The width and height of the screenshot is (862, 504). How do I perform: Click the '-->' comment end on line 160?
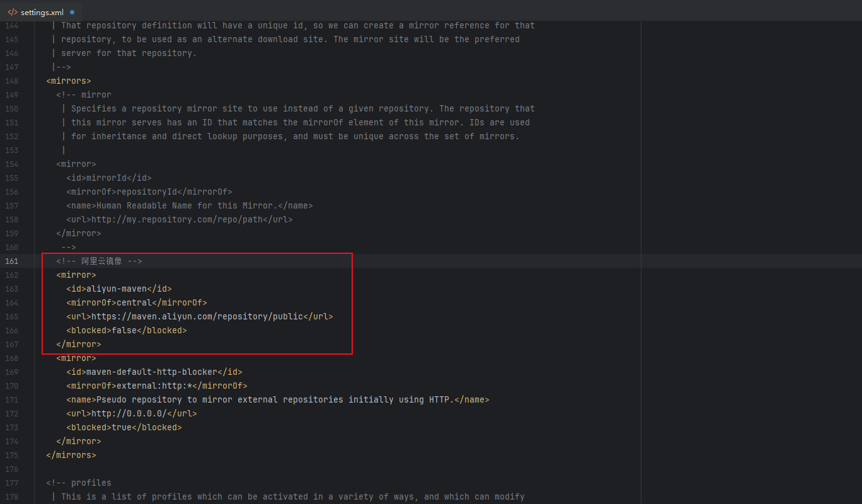69,247
